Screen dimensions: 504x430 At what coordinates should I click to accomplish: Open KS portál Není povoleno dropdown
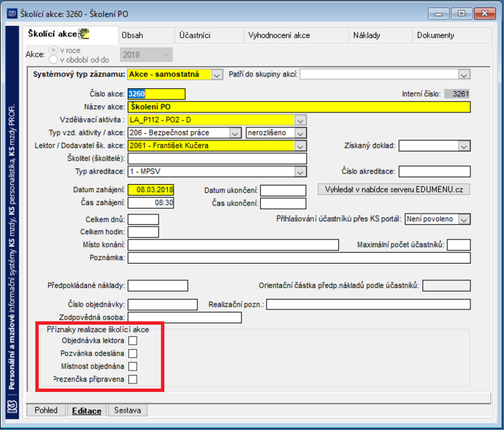(x=464, y=219)
